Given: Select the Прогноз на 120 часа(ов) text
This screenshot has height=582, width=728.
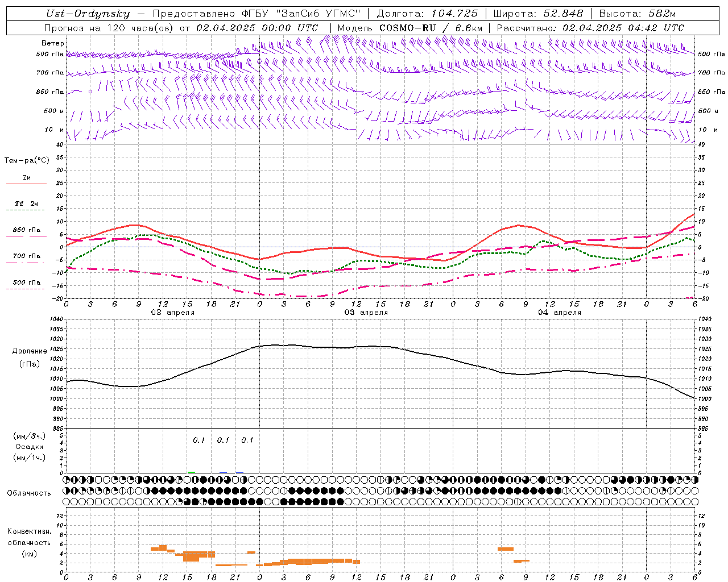Looking at the screenshot, I should [110, 28].
